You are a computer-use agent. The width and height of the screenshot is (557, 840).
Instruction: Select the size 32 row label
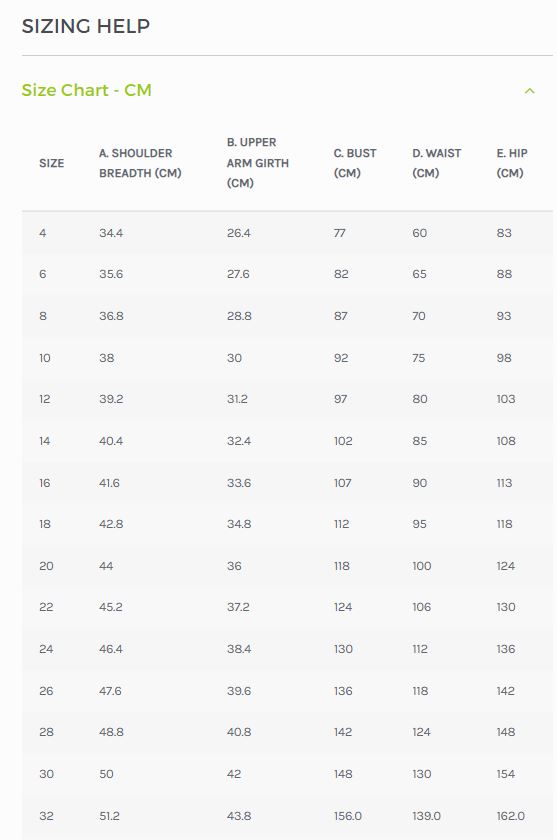pyautogui.click(x=46, y=816)
